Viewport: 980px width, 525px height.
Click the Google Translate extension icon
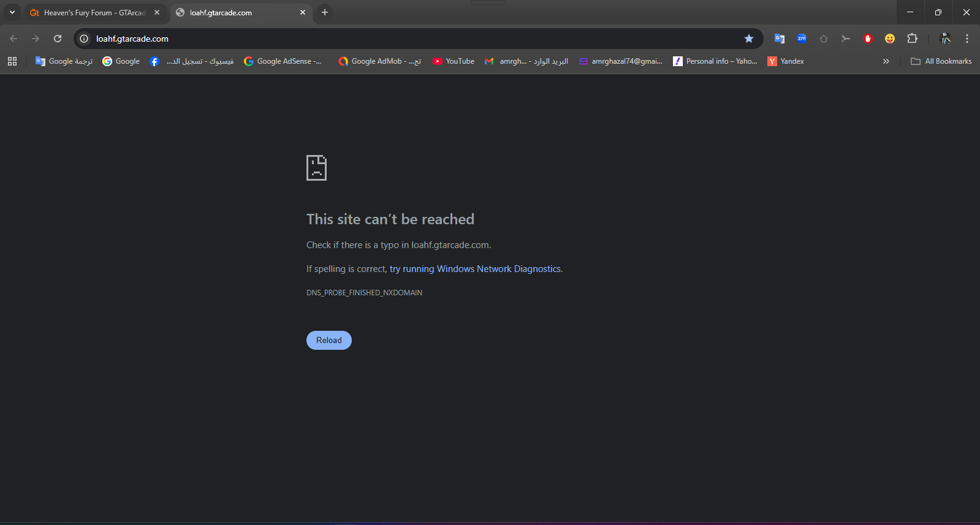click(x=779, y=39)
